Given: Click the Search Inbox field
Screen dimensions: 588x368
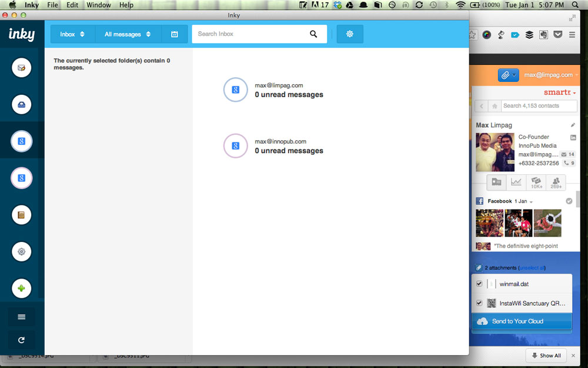Looking at the screenshot, I should click(259, 34).
